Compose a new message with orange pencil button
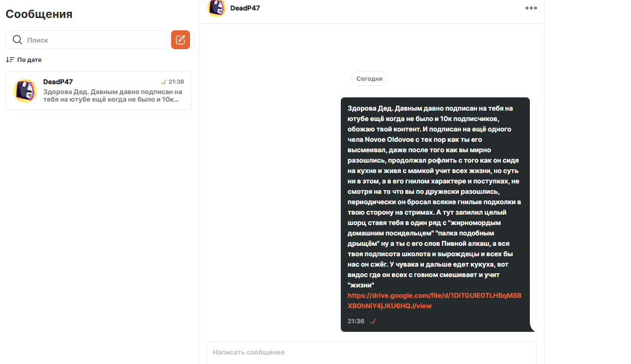 tap(181, 40)
